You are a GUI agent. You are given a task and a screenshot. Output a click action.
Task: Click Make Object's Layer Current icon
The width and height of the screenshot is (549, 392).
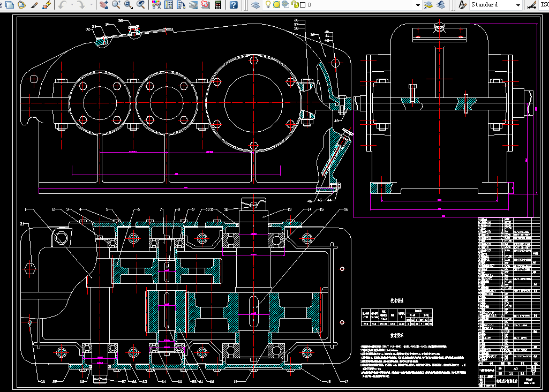(428, 4)
